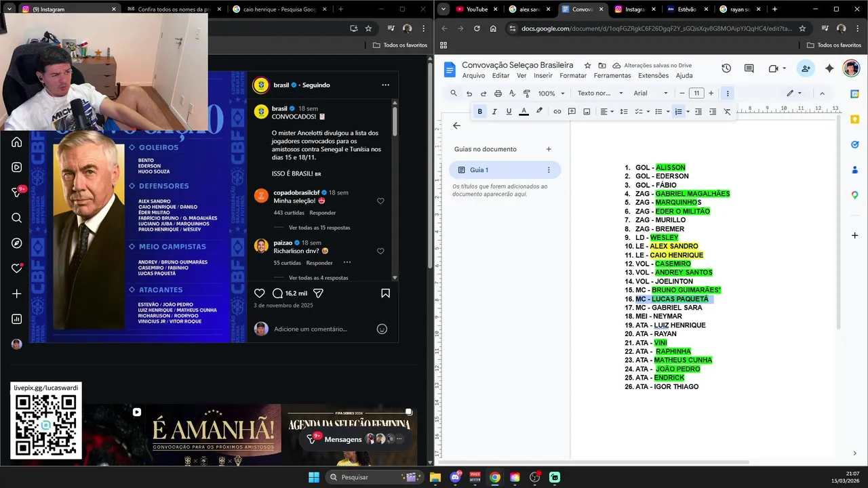Open the Arquivo menu
868x488 pixels.
pyautogui.click(x=473, y=76)
